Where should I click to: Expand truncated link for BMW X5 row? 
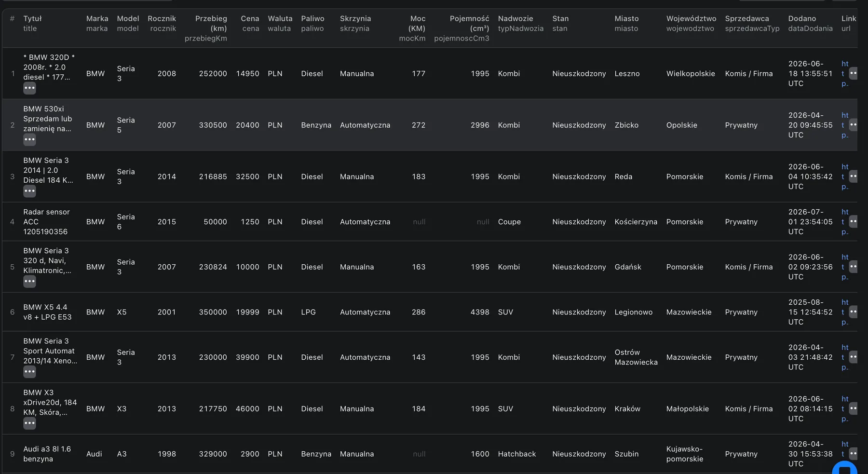853,312
